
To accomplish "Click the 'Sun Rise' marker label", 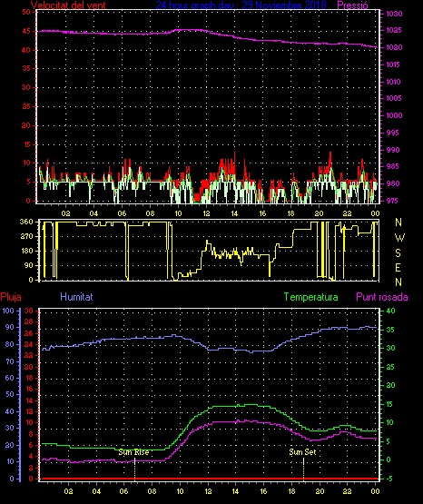I will (x=133, y=452).
